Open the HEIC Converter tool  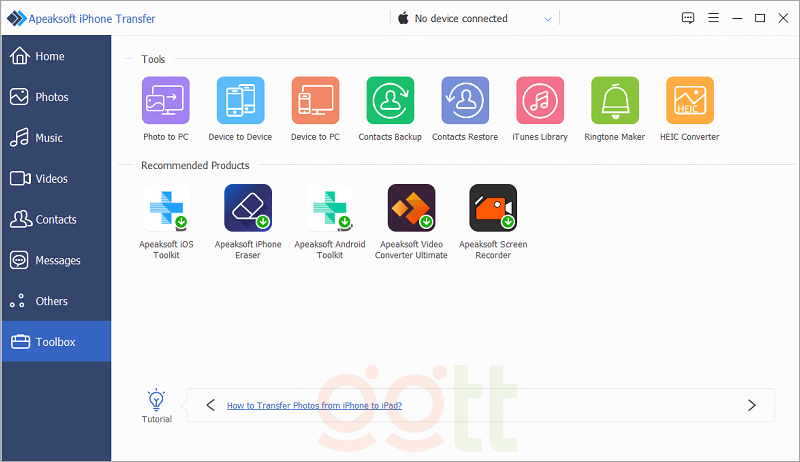pyautogui.click(x=689, y=101)
